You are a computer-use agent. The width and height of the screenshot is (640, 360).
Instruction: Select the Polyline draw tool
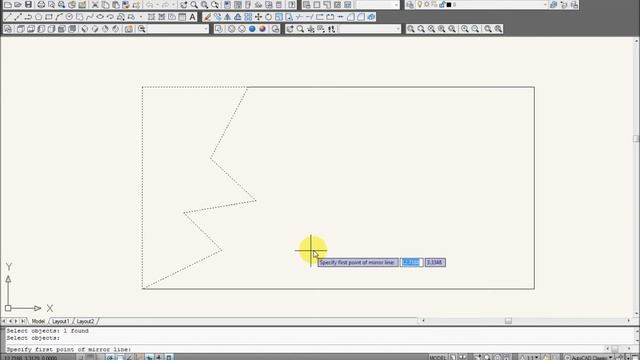tap(28, 17)
